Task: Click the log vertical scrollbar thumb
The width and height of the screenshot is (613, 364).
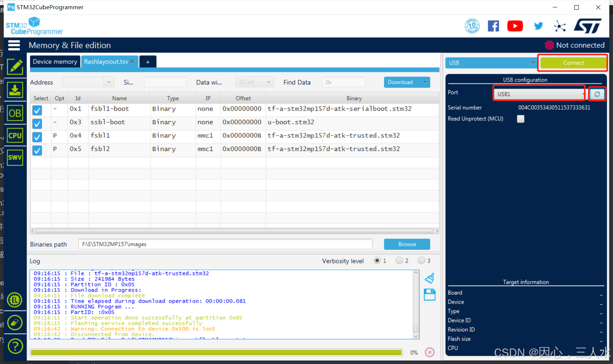Action: (416, 329)
